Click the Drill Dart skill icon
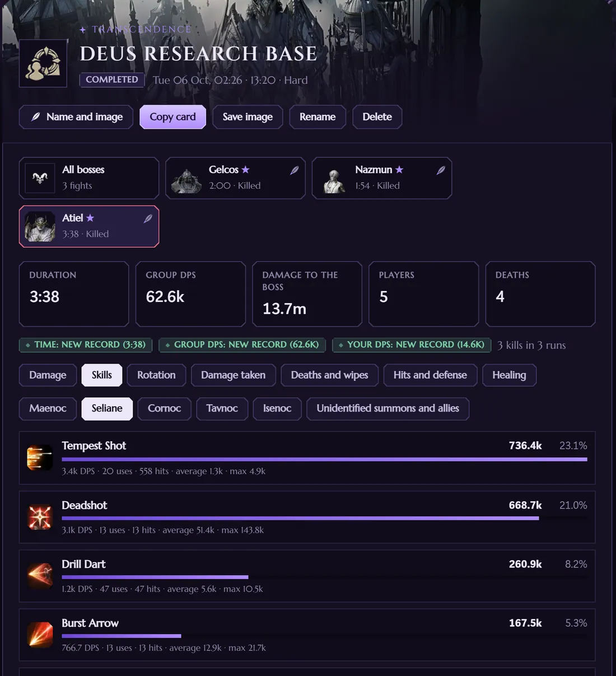 point(40,576)
